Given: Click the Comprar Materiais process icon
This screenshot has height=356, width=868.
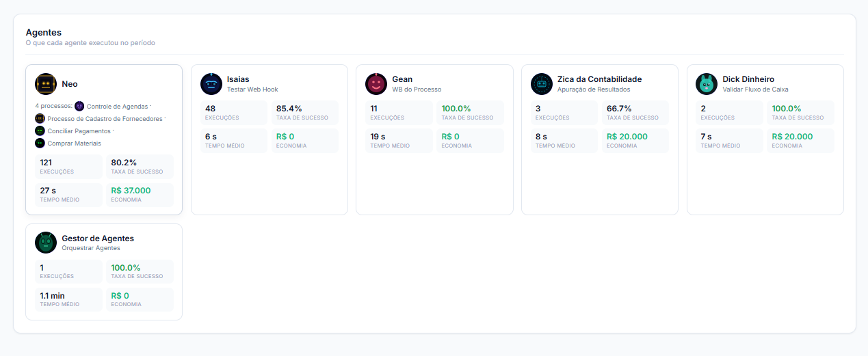Looking at the screenshot, I should pos(40,143).
